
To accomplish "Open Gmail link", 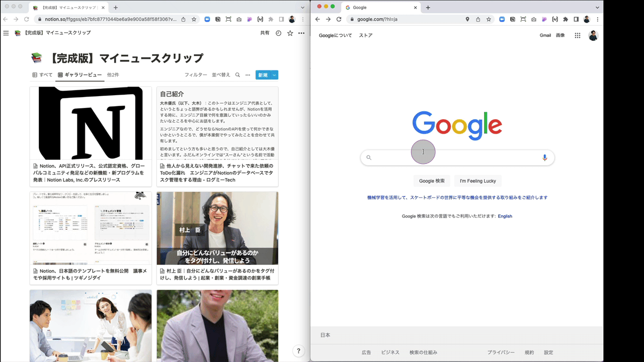I will tap(545, 35).
